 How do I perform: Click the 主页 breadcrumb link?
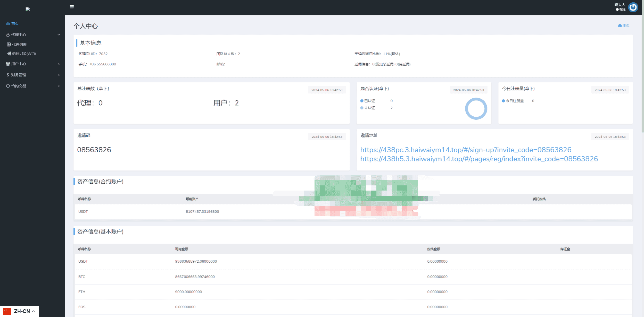[626, 25]
